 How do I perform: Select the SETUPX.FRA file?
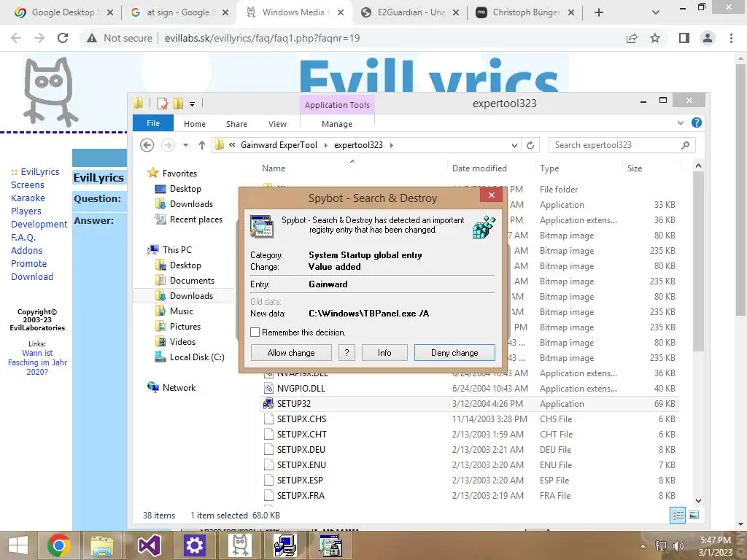tap(469, 495)
